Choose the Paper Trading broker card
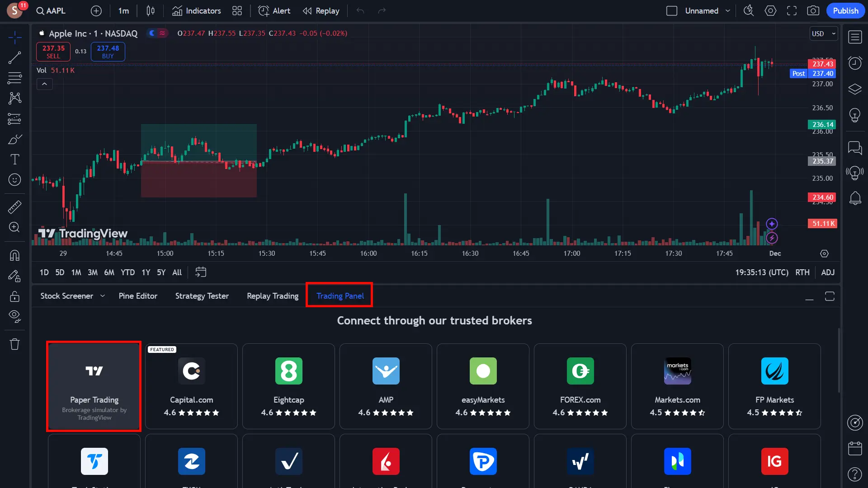 coord(94,386)
